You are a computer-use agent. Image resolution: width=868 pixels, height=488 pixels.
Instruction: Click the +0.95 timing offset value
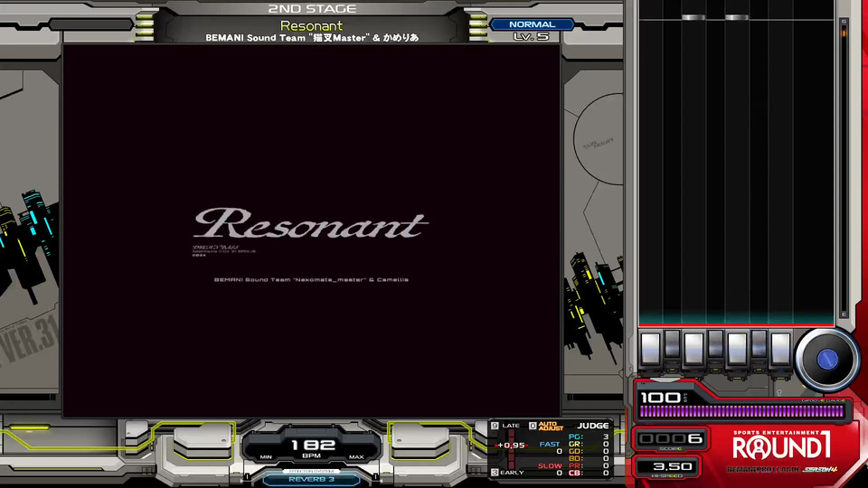[x=511, y=445]
